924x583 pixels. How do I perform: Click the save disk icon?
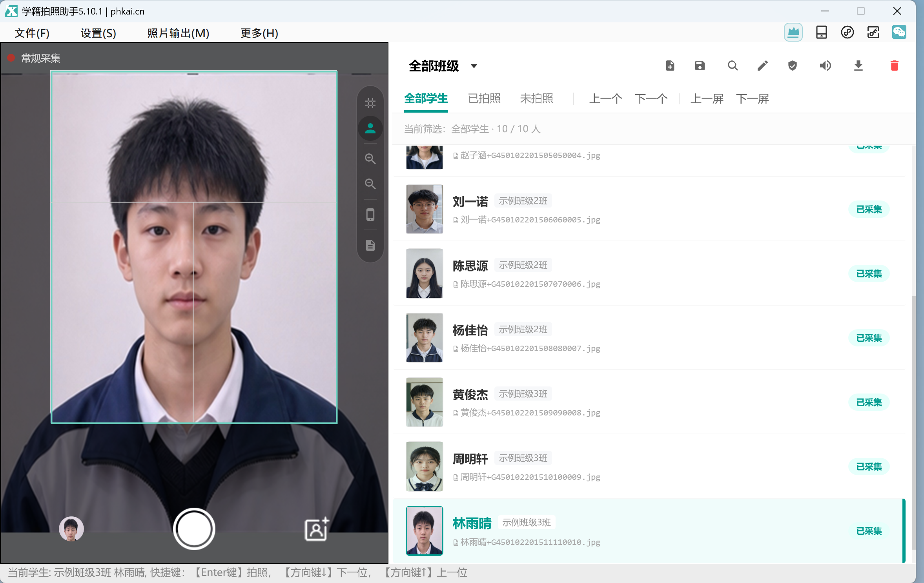(700, 66)
